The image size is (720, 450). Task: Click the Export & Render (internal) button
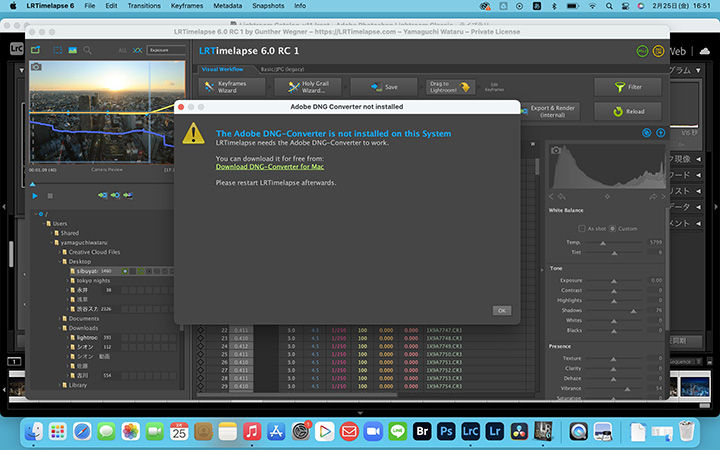tap(551, 112)
